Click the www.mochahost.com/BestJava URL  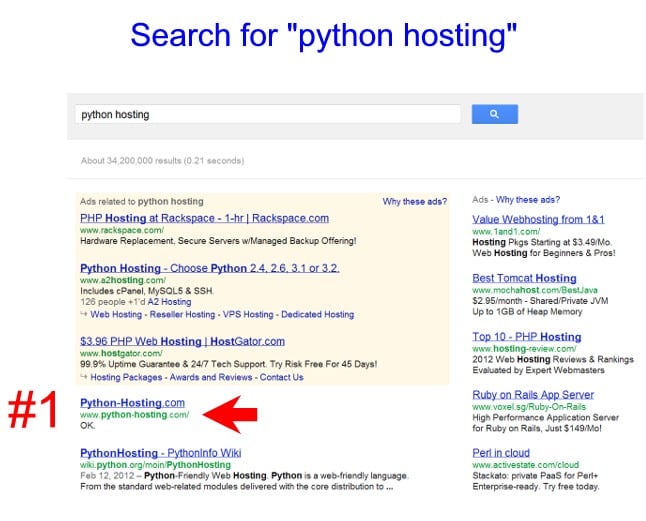(x=535, y=290)
